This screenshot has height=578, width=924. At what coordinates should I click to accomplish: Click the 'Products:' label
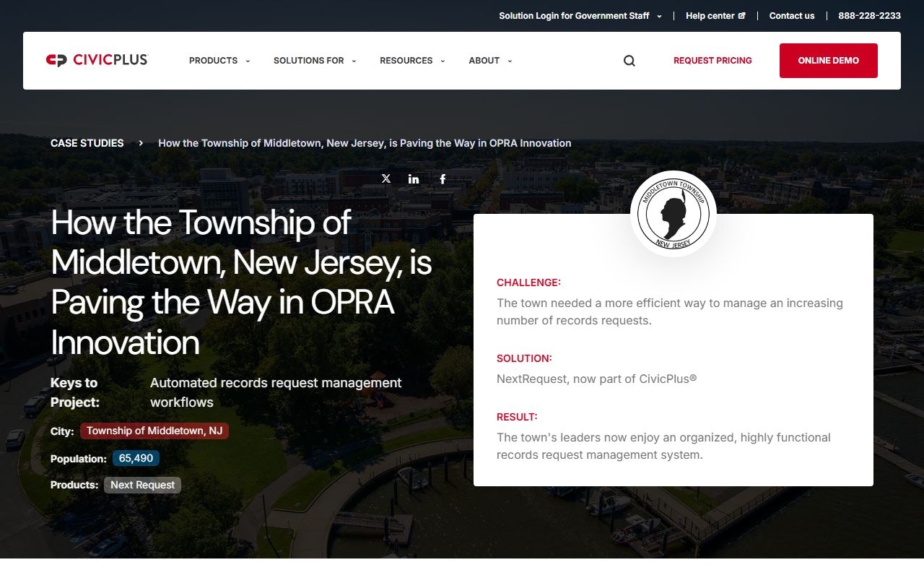[74, 485]
